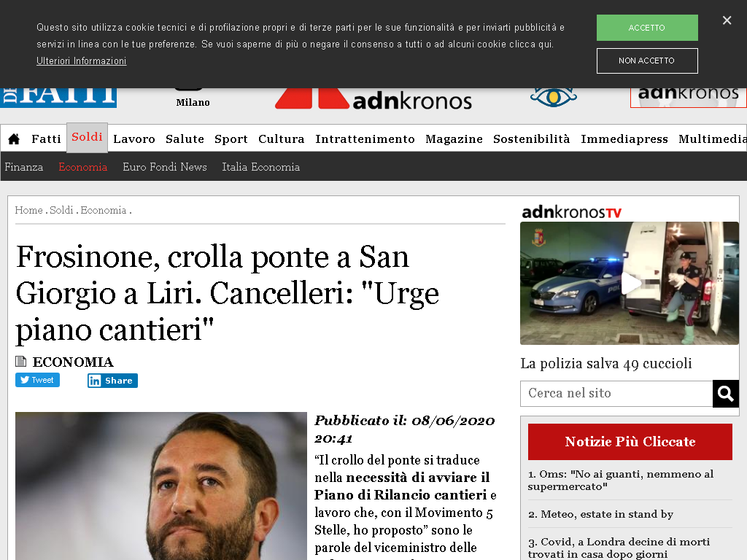Open Ulteriori Informazioni link
The image size is (747, 560).
[82, 61]
